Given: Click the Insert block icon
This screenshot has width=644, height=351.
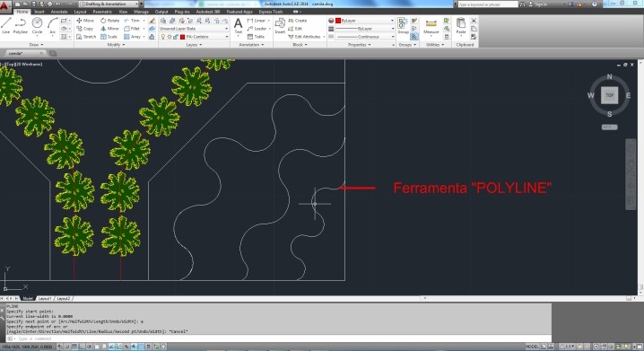Looking at the screenshot, I should click(x=280, y=26).
